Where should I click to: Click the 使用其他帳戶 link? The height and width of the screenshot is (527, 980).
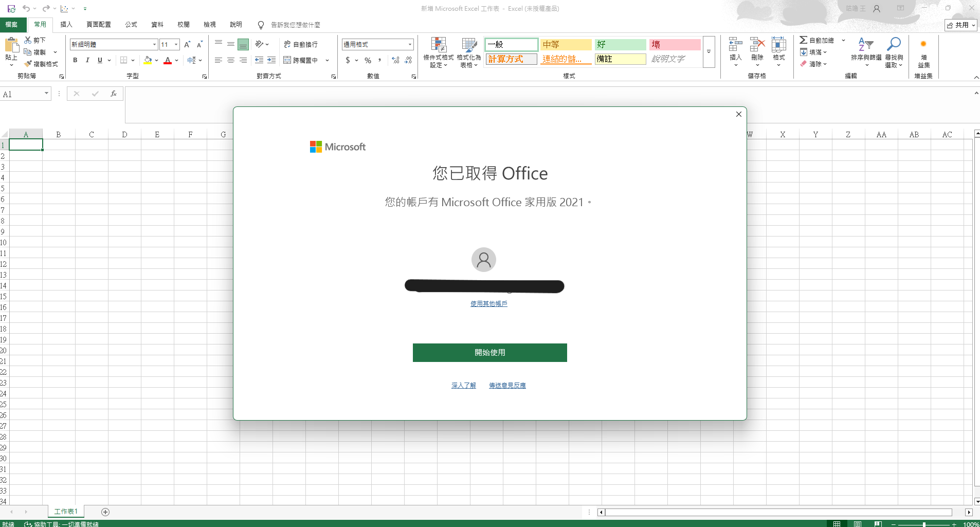pos(489,304)
